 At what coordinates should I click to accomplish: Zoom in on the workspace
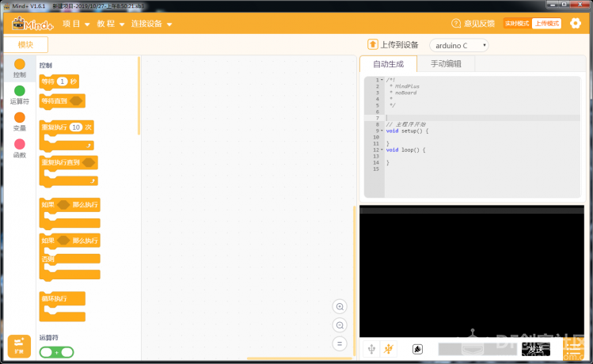[x=340, y=306]
